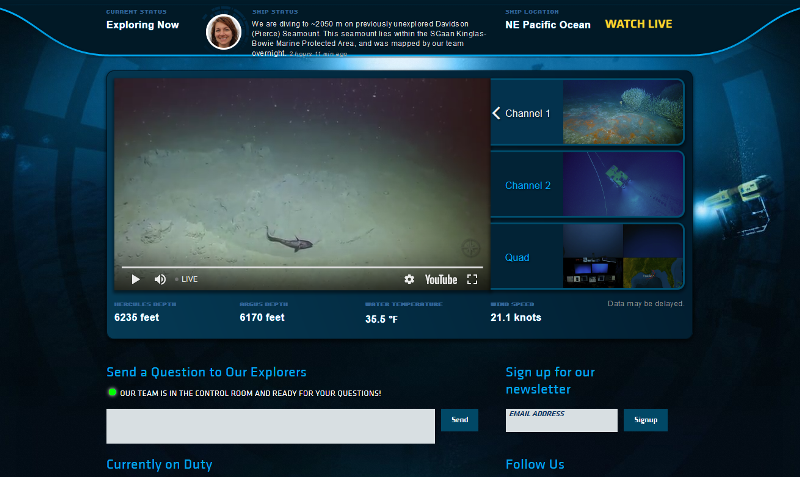Open YouTube player settings gear
Image resolution: width=800 pixels, height=477 pixels.
pos(409,280)
